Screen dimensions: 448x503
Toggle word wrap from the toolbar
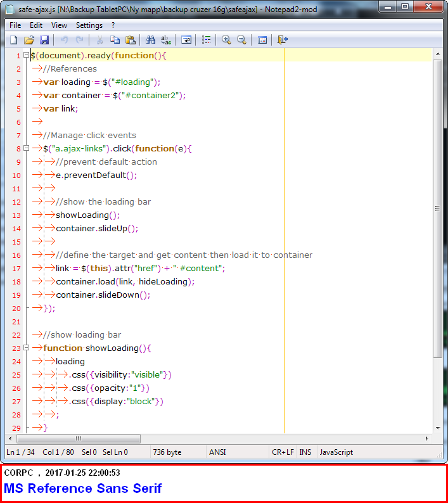click(186, 40)
